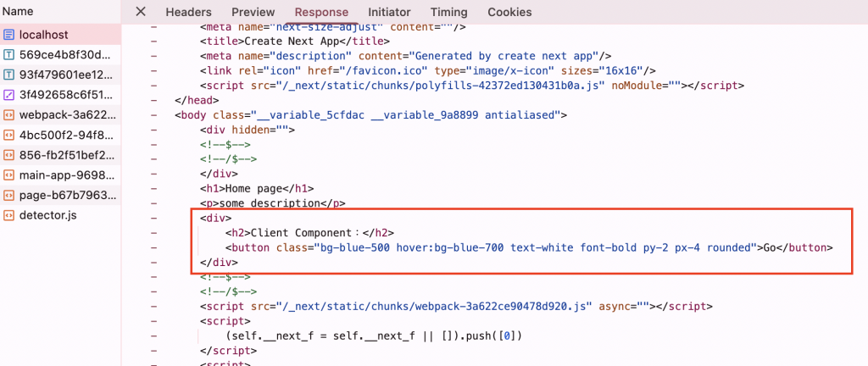Open the Cookies tab

[x=509, y=12]
